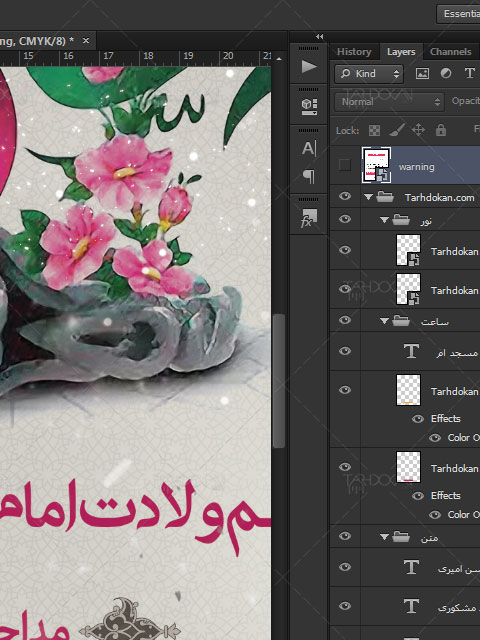Select second Tarhdokan smart object thumbnail under نور
Viewport: 480px width, 640px height.
click(x=408, y=289)
